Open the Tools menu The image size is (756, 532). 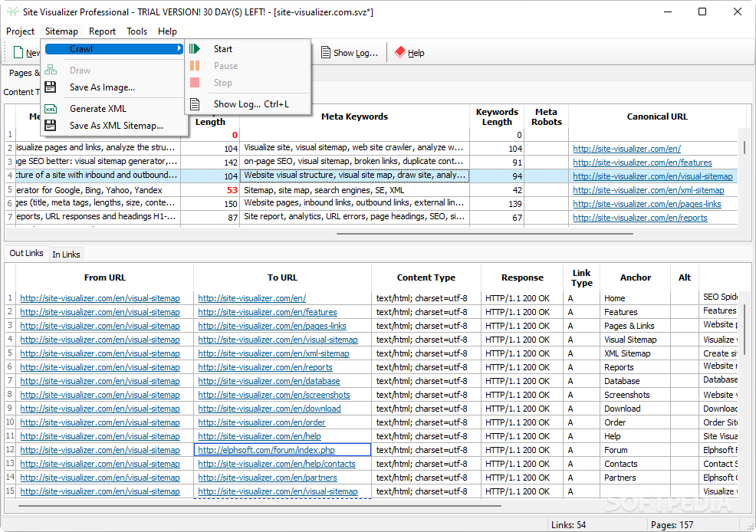[137, 31]
